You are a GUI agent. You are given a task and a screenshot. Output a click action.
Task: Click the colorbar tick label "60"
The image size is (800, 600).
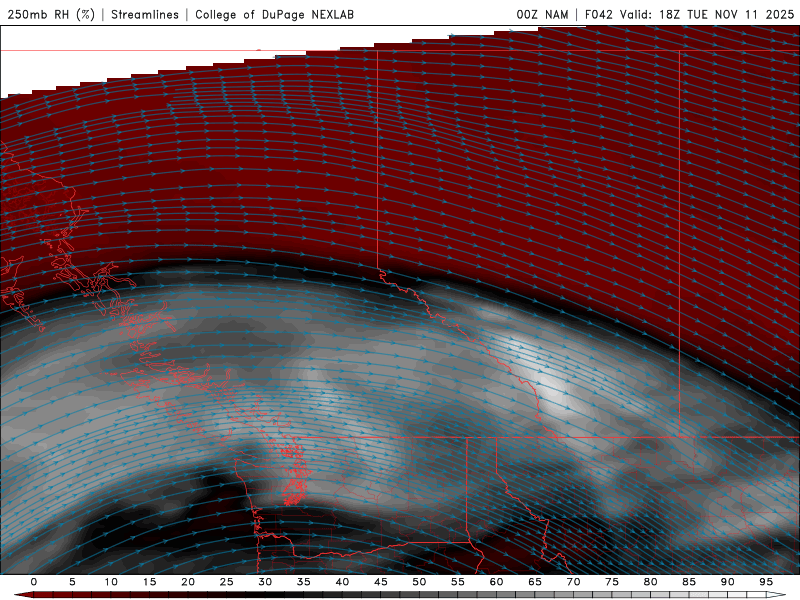(496, 582)
